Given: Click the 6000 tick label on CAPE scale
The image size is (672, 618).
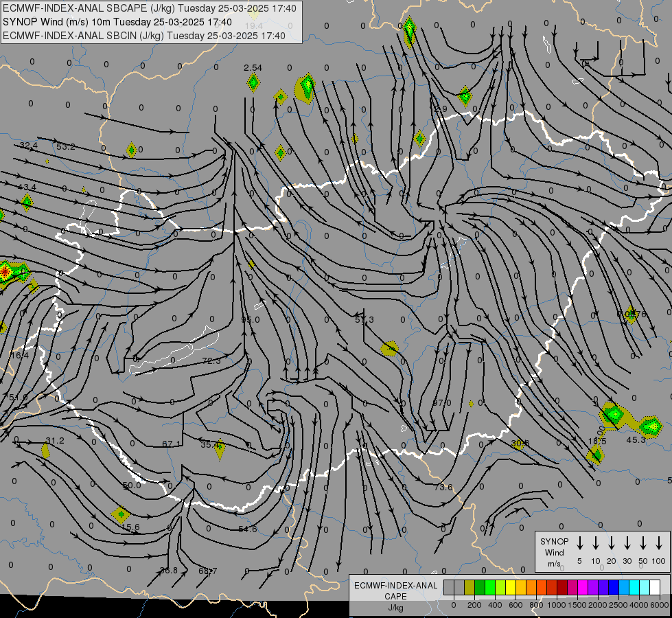Looking at the screenshot, I should 659,605.
